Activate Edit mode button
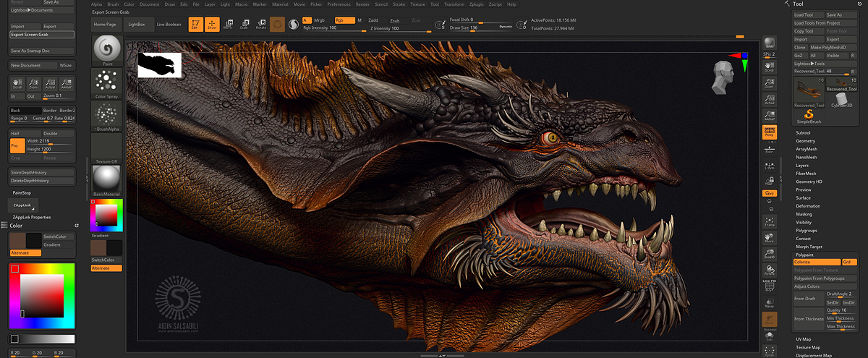Viewport: 868px width, 358px height. 195,24
